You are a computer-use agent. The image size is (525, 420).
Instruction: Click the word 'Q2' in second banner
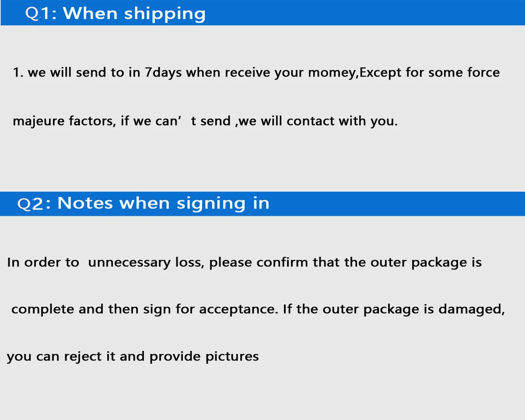point(30,204)
